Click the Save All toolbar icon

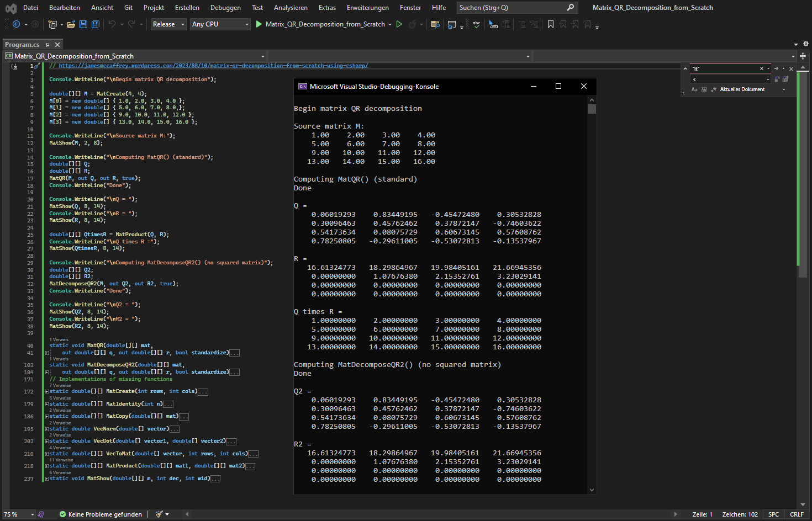[95, 24]
